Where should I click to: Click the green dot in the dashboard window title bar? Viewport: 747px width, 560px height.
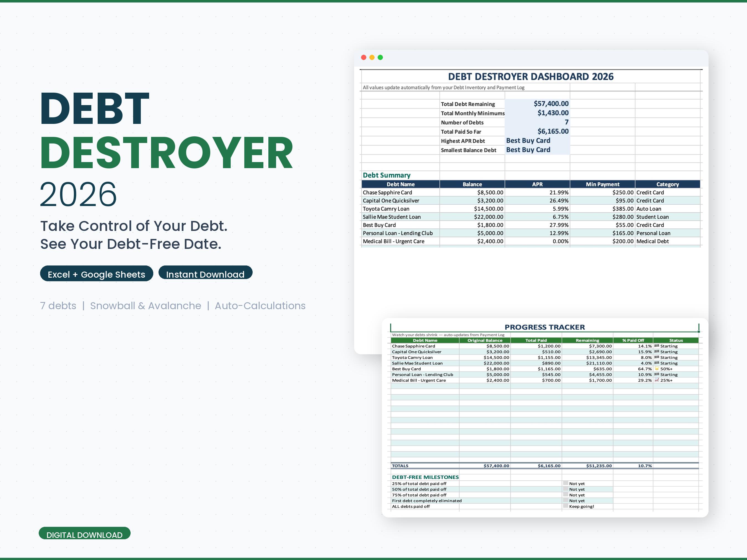[380, 58]
